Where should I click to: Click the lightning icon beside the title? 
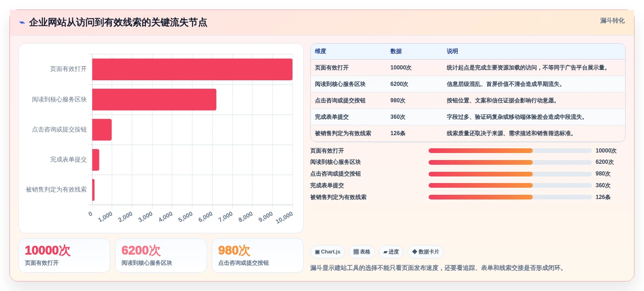click(22, 23)
